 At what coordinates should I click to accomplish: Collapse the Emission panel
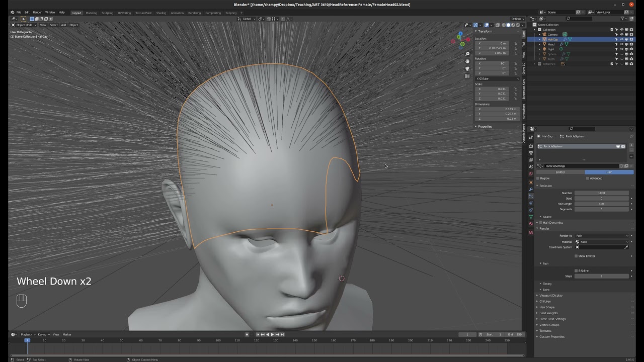545,186
